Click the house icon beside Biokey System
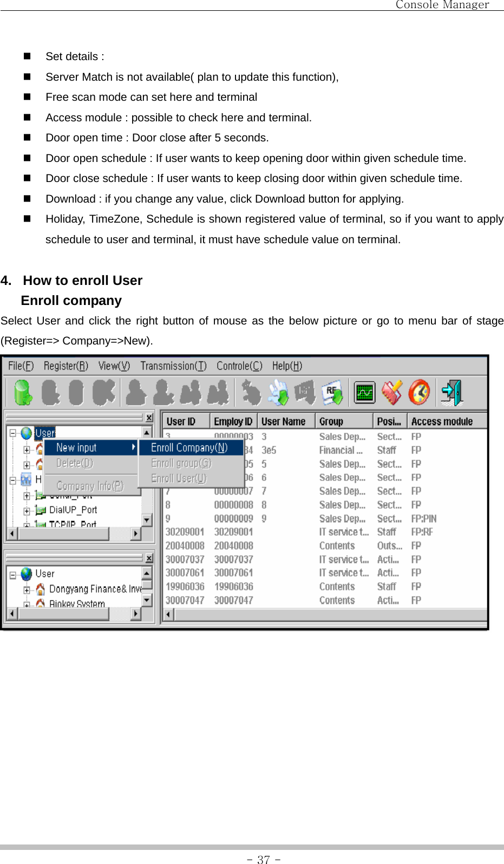The height and width of the screenshot is (864, 504). [x=40, y=603]
